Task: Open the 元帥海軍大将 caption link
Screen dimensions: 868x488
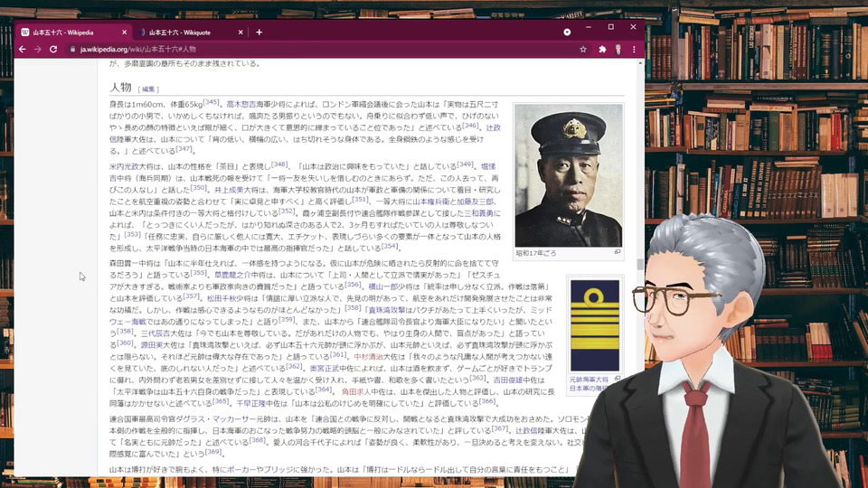Action: (x=589, y=380)
